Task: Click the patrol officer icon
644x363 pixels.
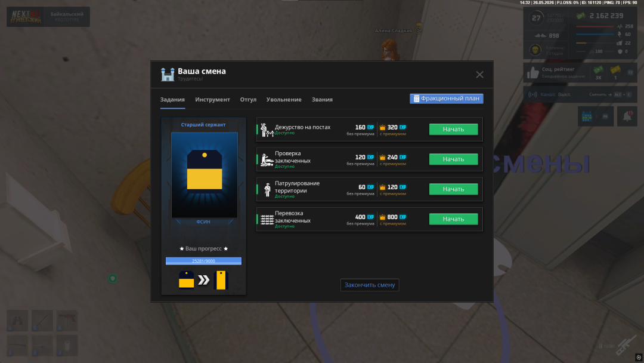Action: (267, 189)
